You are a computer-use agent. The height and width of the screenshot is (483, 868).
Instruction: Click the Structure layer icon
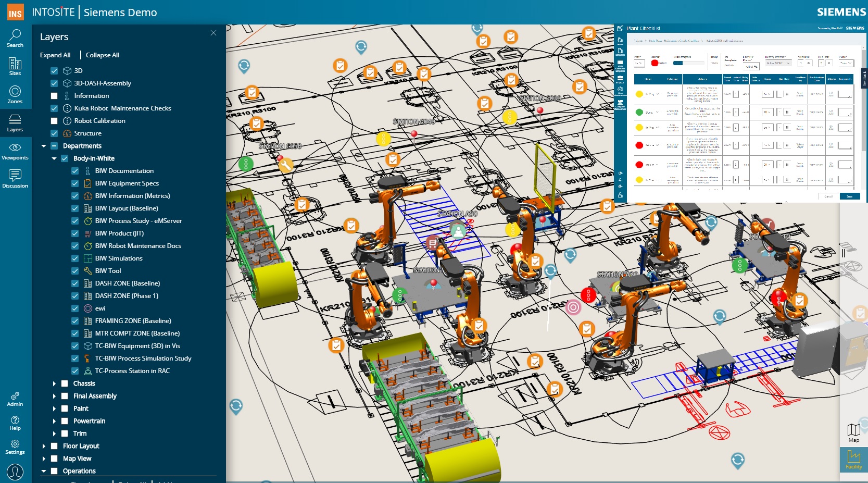[x=67, y=133]
